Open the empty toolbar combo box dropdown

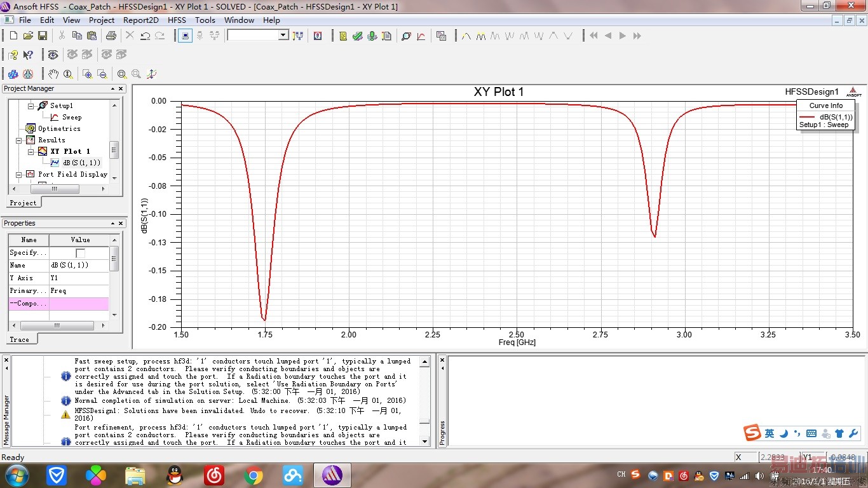tap(283, 36)
